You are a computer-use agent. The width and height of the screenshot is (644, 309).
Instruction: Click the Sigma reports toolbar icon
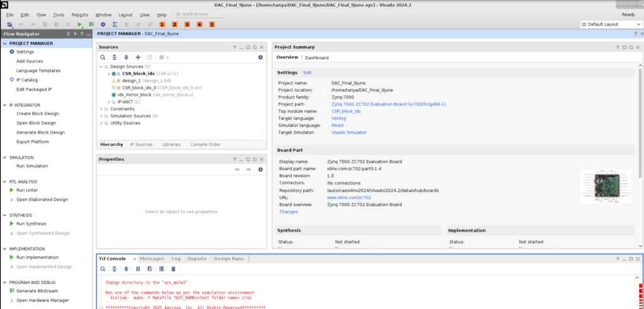pos(115,24)
